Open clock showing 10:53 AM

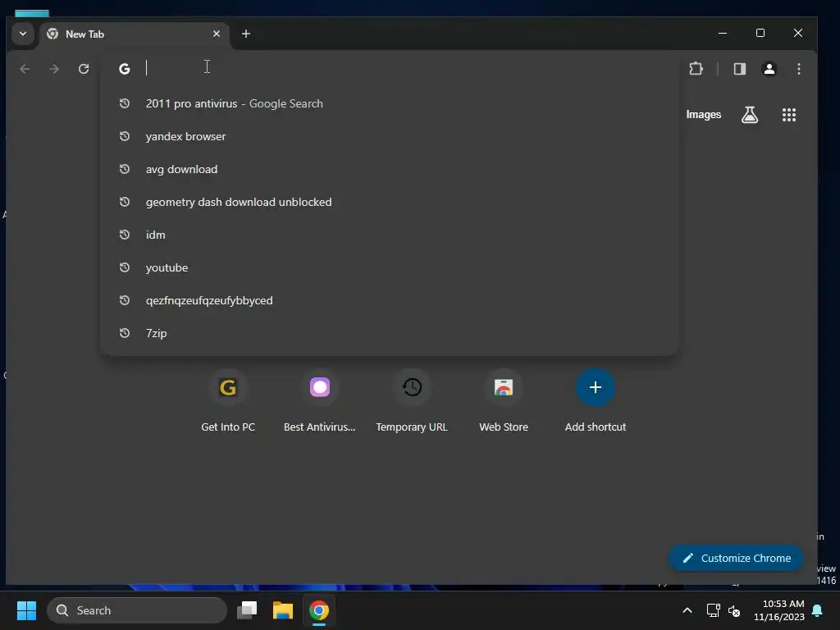coord(779,610)
